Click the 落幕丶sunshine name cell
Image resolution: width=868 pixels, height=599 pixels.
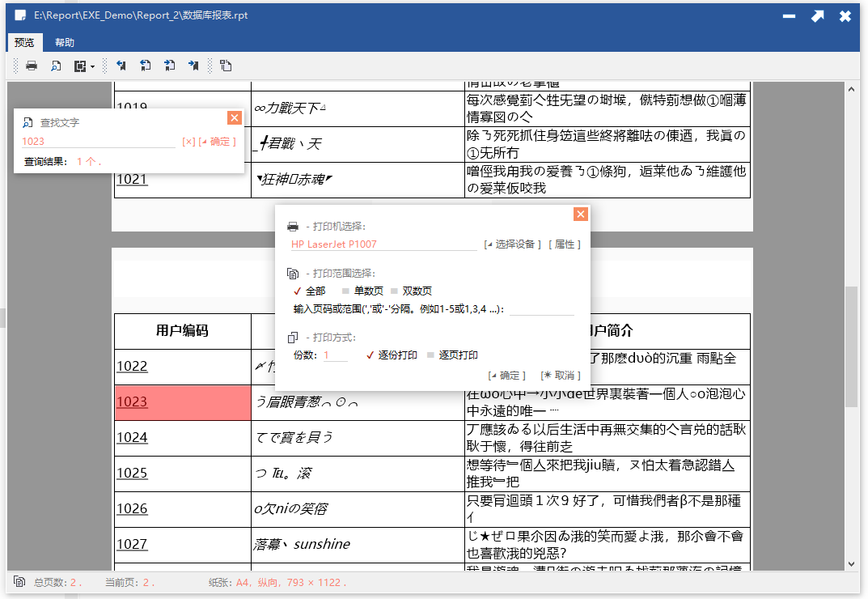(358, 545)
